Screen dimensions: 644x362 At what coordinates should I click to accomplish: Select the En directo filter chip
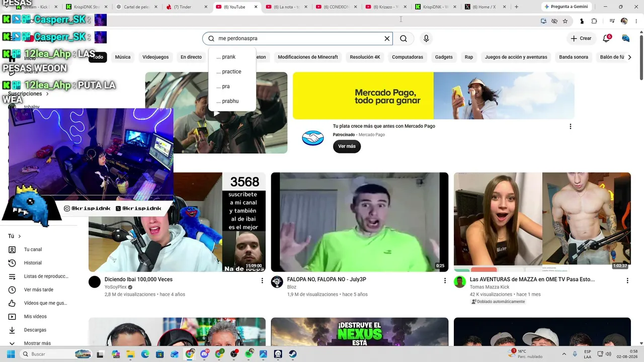click(x=191, y=57)
